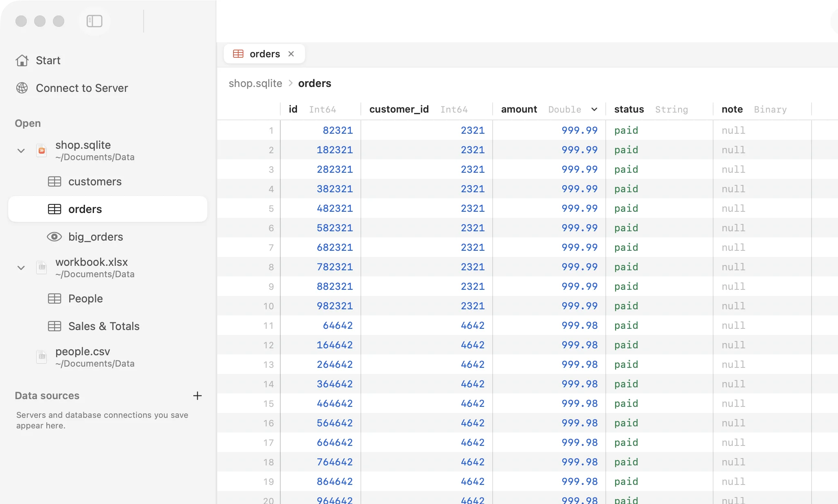This screenshot has width=838, height=504.
Task: Add a new data source with plus
Action: (197, 396)
